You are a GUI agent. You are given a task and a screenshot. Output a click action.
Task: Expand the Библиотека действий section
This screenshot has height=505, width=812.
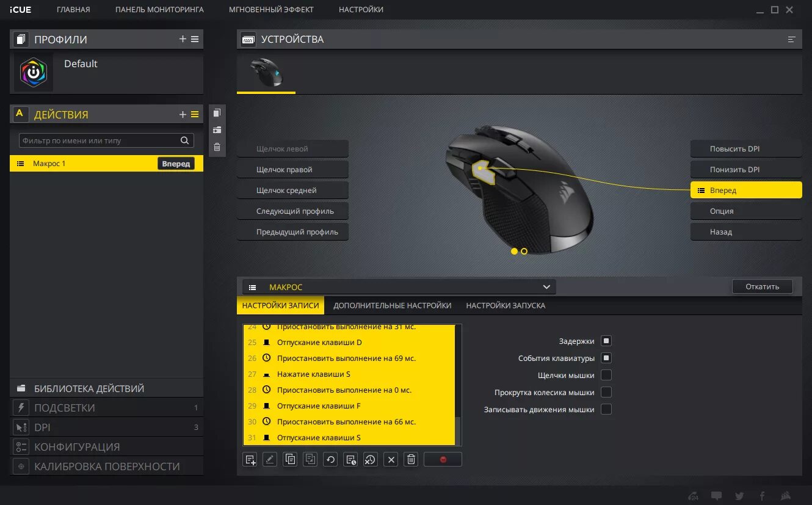pyautogui.click(x=106, y=388)
